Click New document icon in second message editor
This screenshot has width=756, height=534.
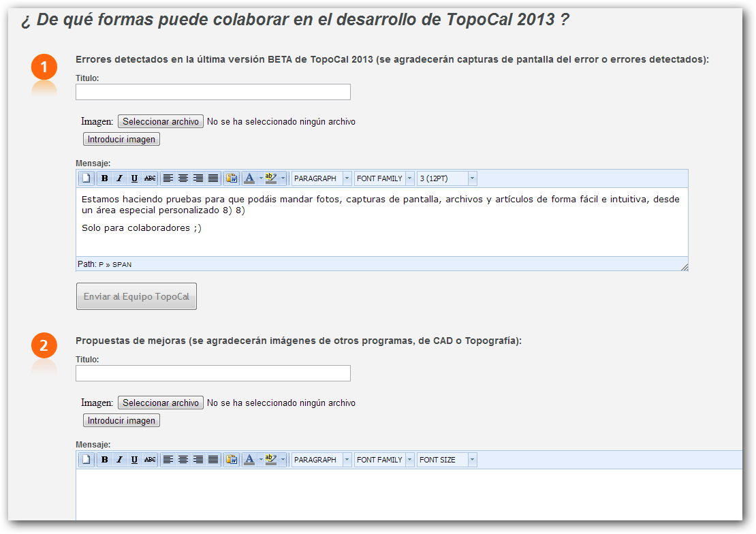pyautogui.click(x=86, y=460)
